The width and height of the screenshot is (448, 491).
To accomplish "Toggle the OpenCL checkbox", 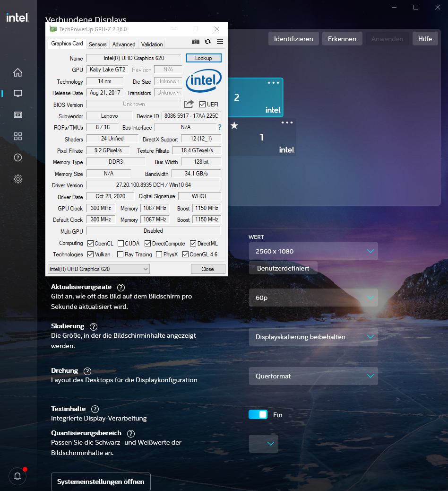I will tap(90, 243).
